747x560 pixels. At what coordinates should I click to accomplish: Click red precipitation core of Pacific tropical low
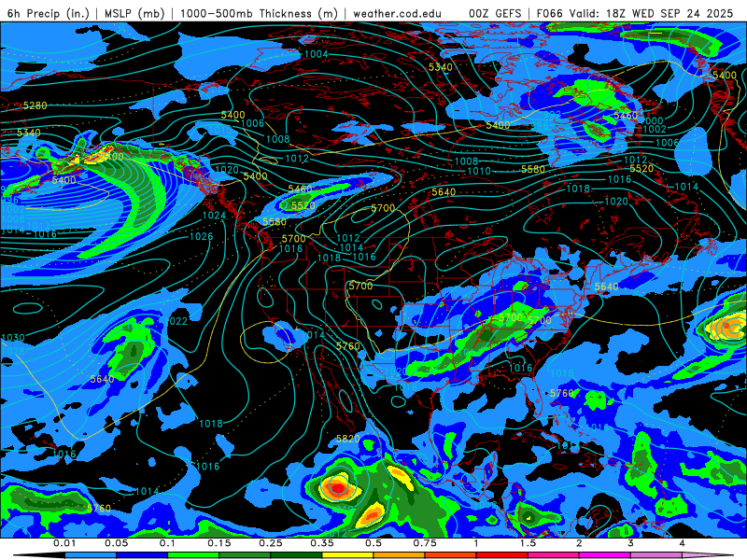coord(338,487)
